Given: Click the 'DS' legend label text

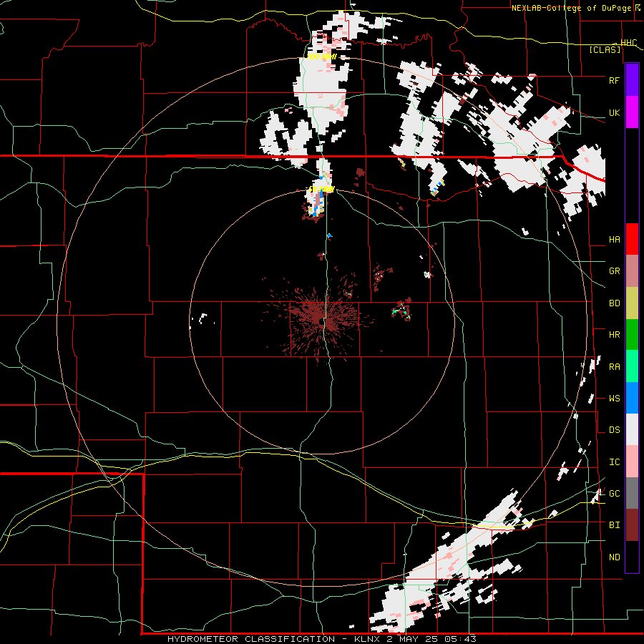Looking at the screenshot, I should 614,430.
